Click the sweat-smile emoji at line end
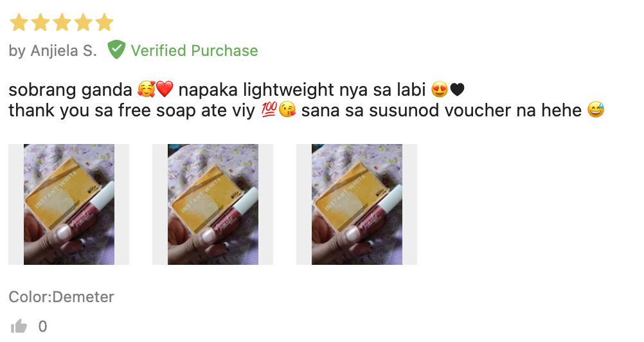644x342 pixels. [x=596, y=110]
